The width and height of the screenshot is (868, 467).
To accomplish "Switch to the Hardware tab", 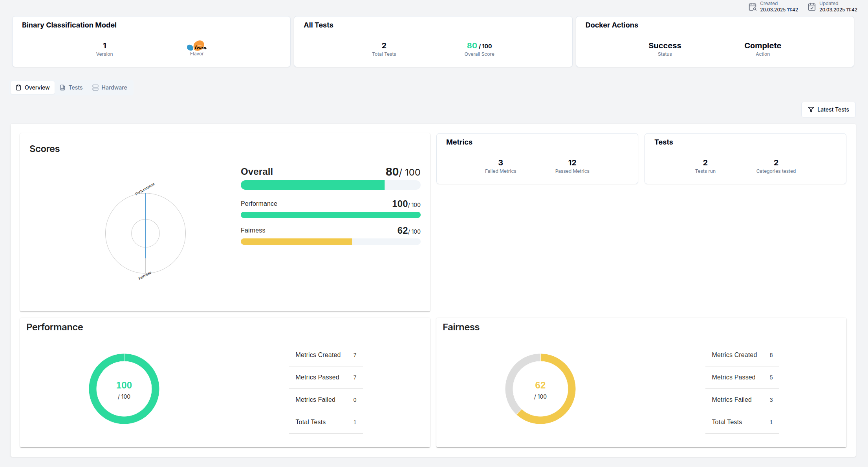I will (x=114, y=87).
